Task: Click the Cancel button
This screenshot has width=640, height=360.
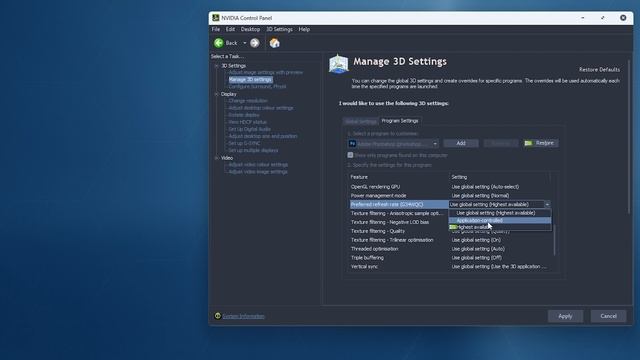Action: 609,316
